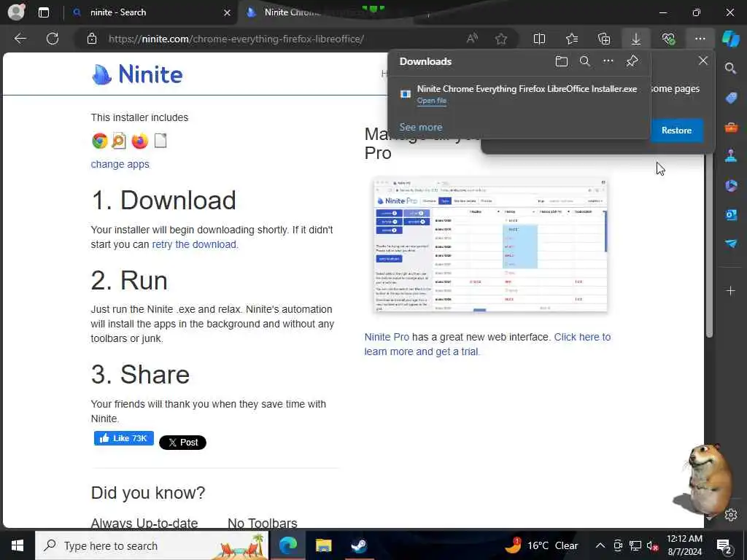The width and height of the screenshot is (747, 560).
Task: Open more options in Downloads panel
Action: (608, 61)
